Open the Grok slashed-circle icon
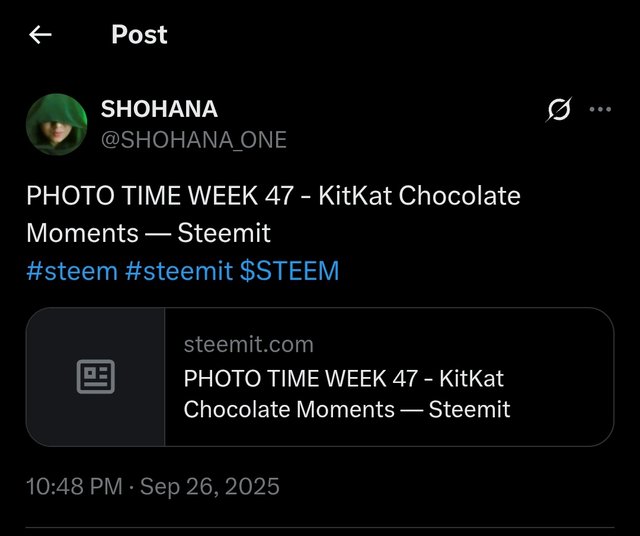Viewport: 640px width, 536px height. (559, 111)
